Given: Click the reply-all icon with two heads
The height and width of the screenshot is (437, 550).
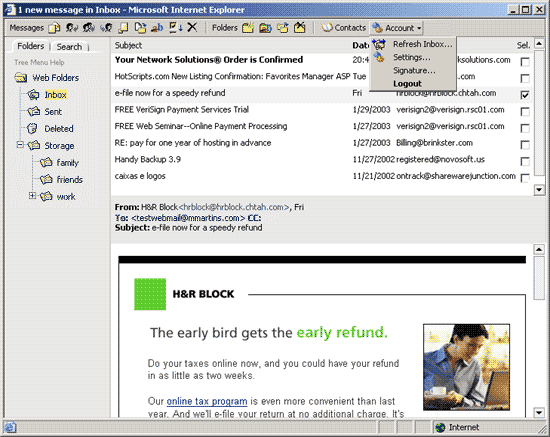Looking at the screenshot, I should coord(89,27).
